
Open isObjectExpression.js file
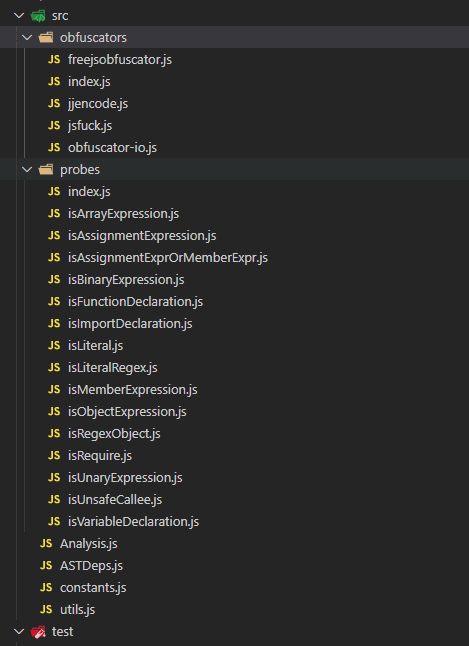click(127, 412)
